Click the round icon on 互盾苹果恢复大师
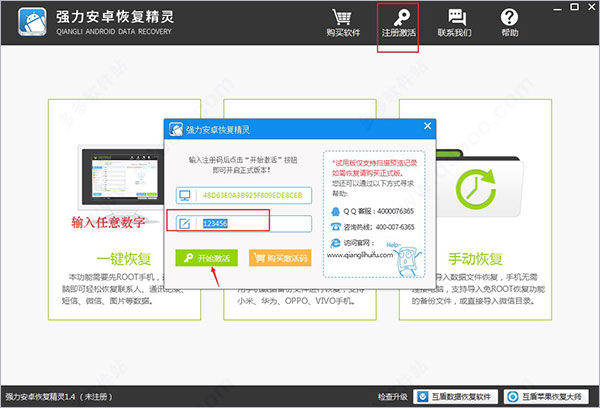600x408 pixels. (513, 397)
